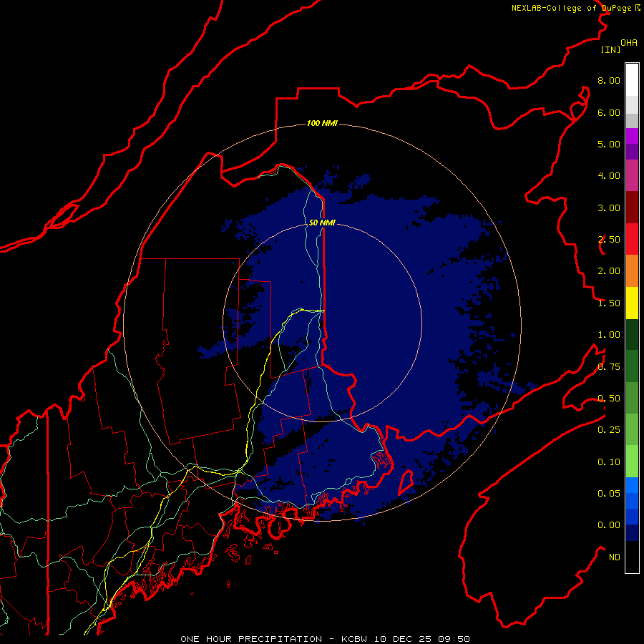Select the darkest green swatch at 1.00
644x644 pixels.
tap(632, 335)
